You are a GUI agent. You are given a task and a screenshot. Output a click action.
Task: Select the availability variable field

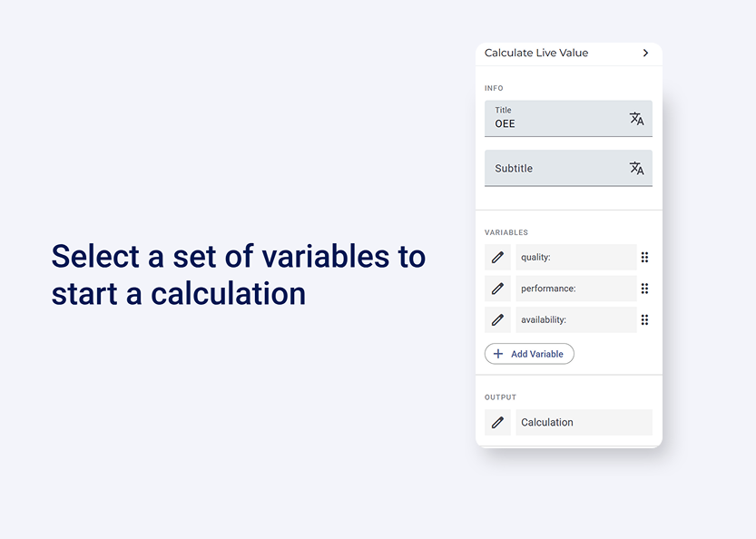coord(575,319)
